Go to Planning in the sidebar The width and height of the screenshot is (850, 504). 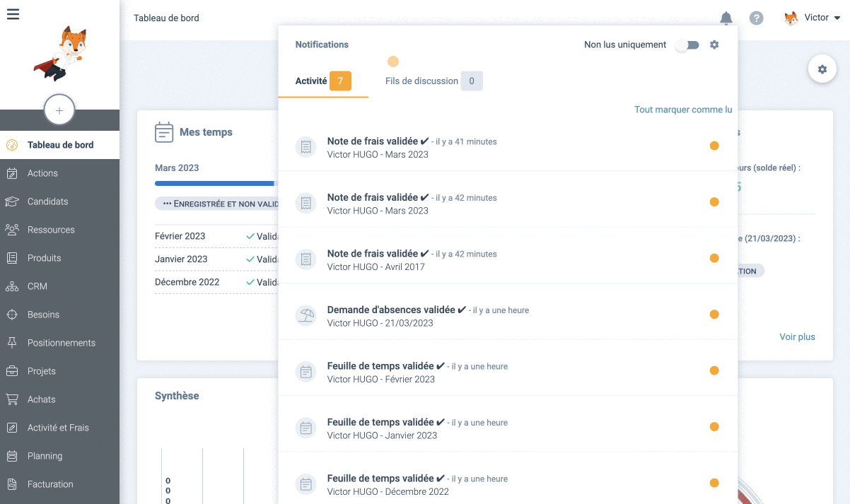(x=45, y=456)
